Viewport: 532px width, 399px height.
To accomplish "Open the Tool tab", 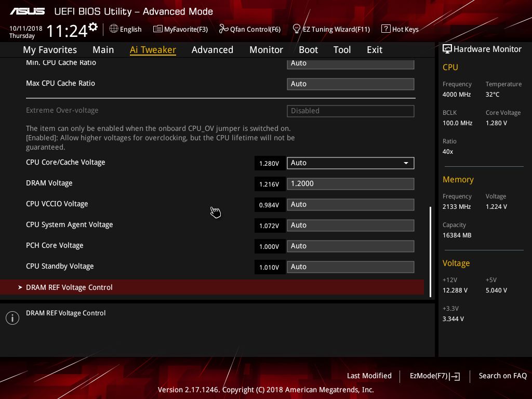I will (x=342, y=50).
